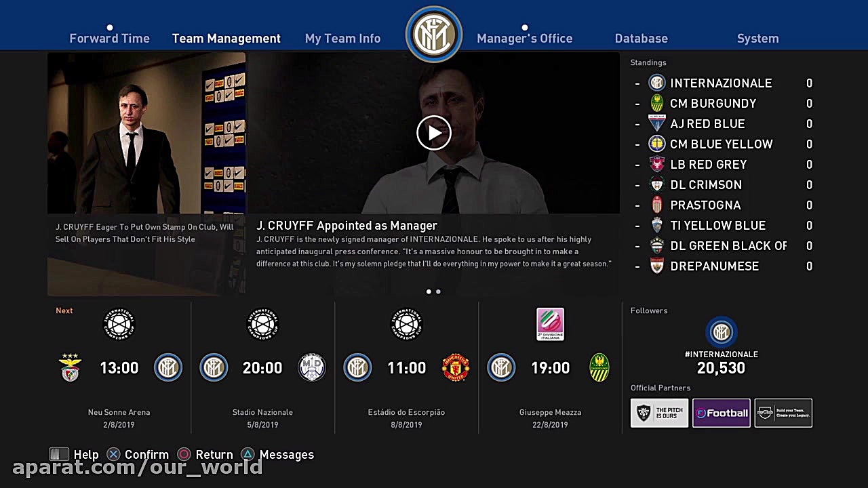The width and height of the screenshot is (868, 488).
Task: Open the System menu
Action: (x=757, y=39)
